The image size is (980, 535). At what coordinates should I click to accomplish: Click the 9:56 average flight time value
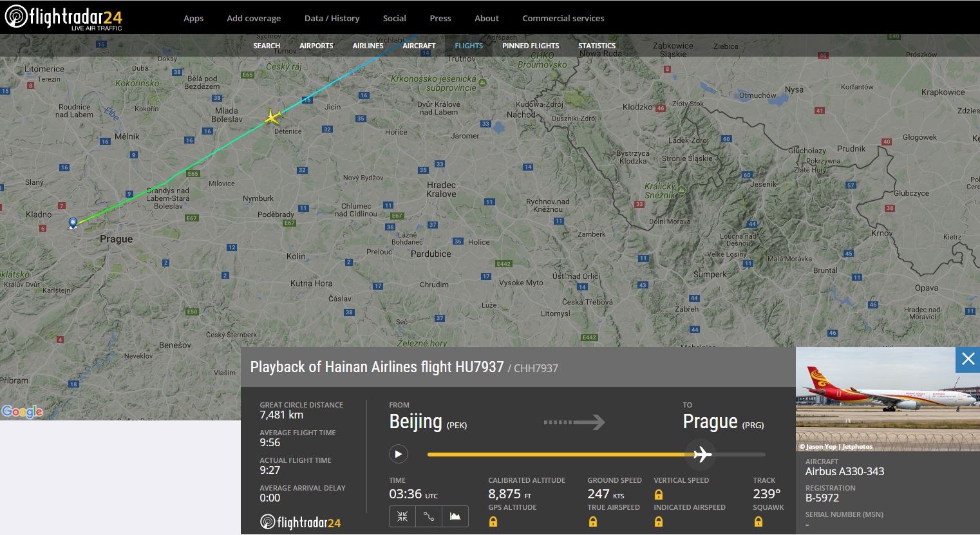pos(270,442)
